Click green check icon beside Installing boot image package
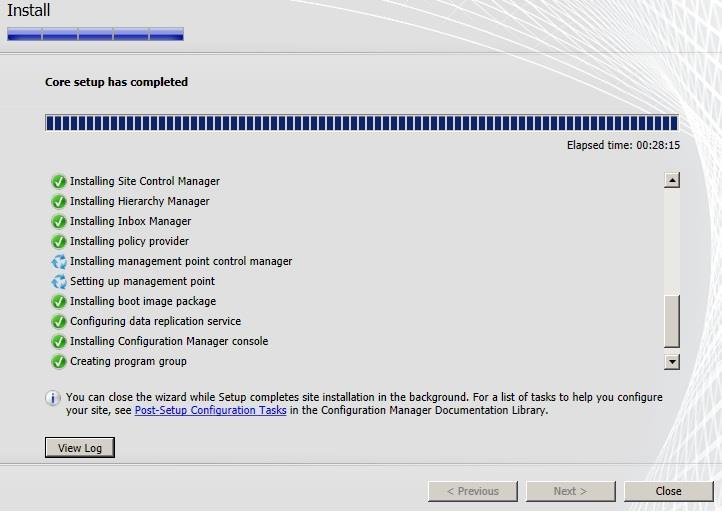Viewport: 722px width, 512px height. pos(58,302)
